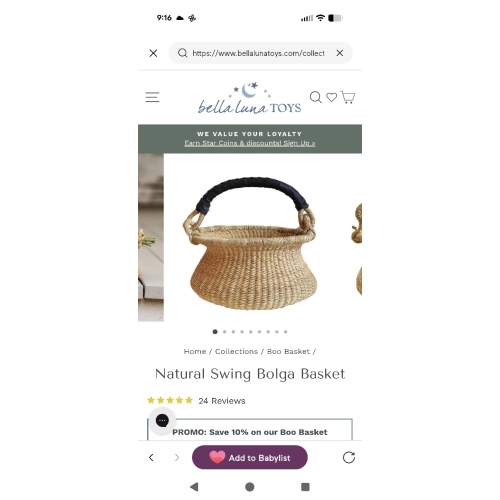The width and height of the screenshot is (500, 500).
Task: Open the Boo Basket breadcrumb link
Action: (288, 351)
